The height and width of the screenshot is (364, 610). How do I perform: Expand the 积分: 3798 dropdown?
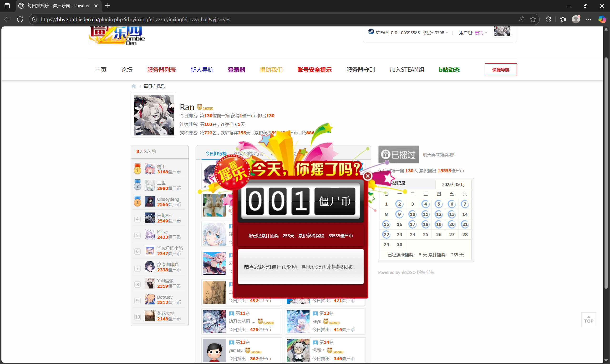click(436, 33)
